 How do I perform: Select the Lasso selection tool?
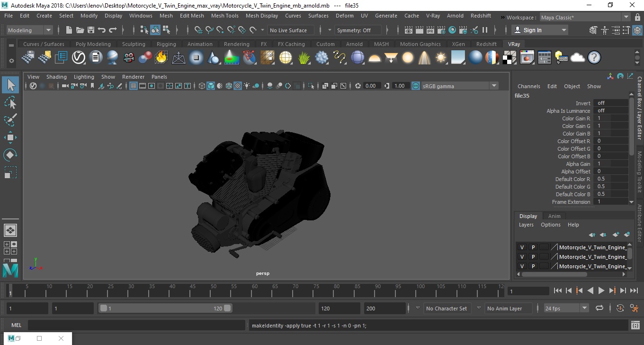tap(10, 103)
